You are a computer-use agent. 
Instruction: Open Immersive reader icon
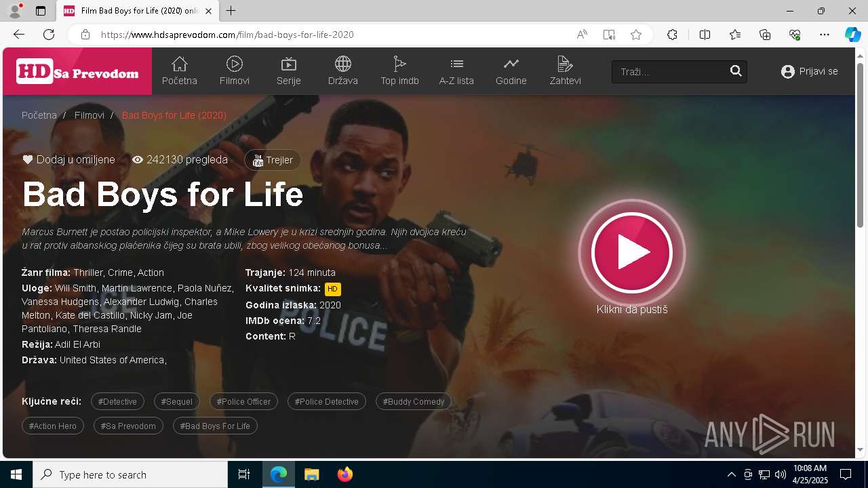pyautogui.click(x=609, y=35)
